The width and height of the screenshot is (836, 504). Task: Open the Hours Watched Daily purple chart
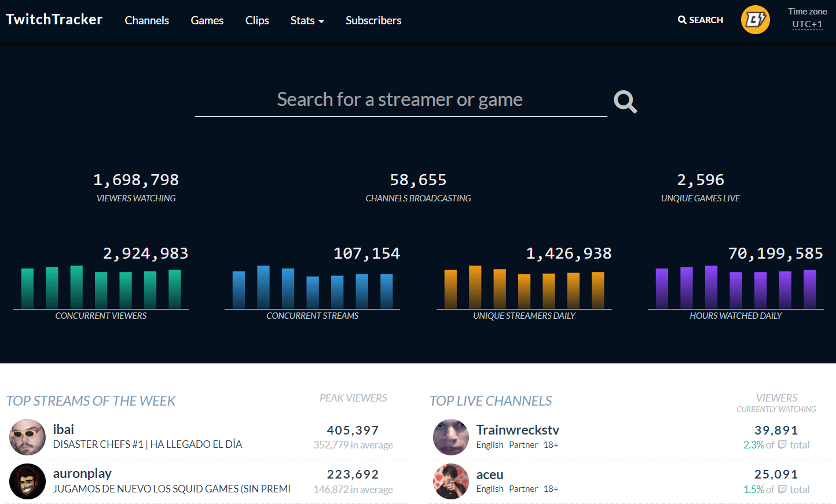coord(735,287)
